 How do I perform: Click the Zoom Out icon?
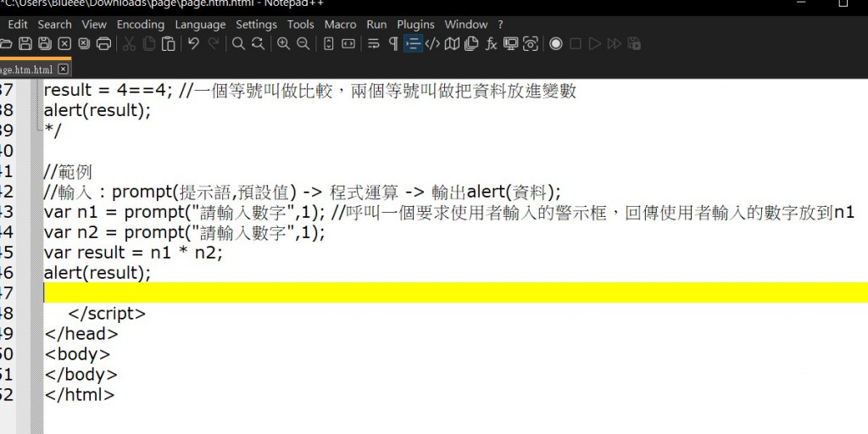[x=303, y=44]
